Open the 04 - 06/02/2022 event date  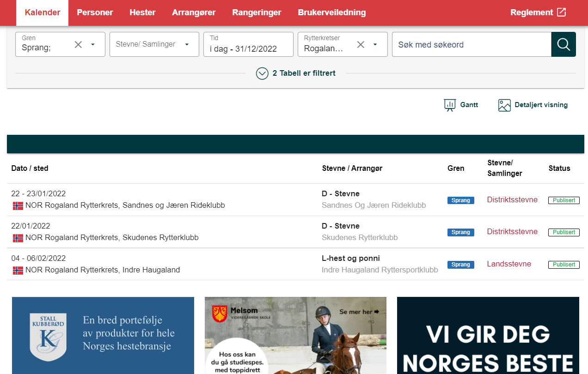click(38, 258)
